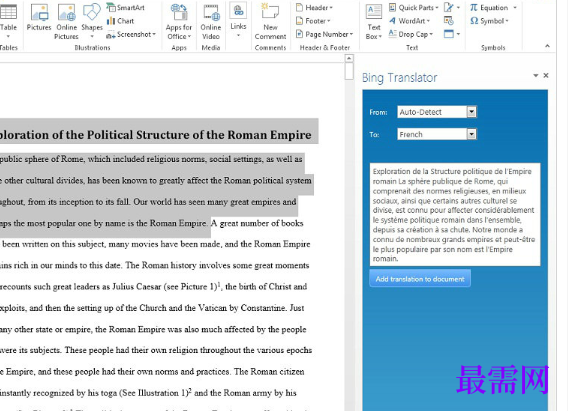568x411 pixels.
Task: Click the Date & Time icon
Action: click(449, 21)
